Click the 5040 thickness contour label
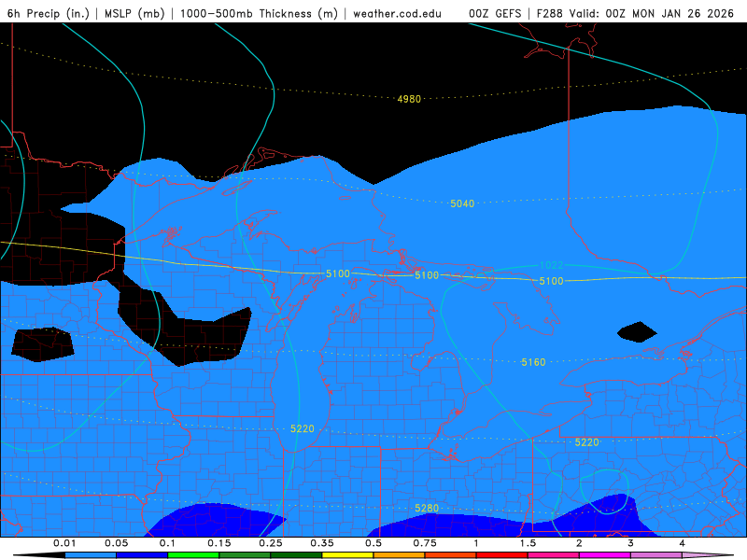Screen dimensions: 747x560 462,203
